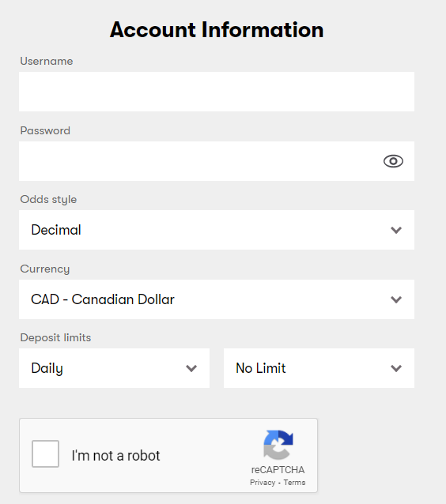Open the No Limit deposit amount dropdown
Image resolution: width=446 pixels, height=504 pixels.
(x=319, y=368)
